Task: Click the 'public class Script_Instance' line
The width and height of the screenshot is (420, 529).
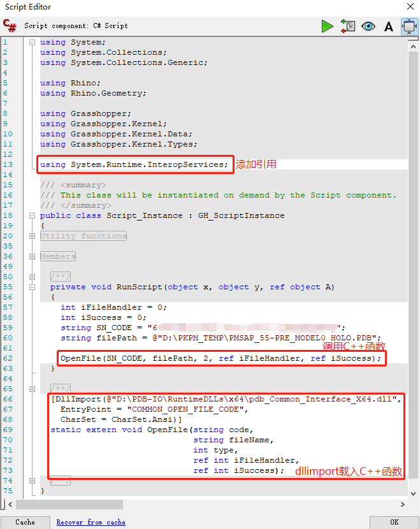Action: tap(163, 215)
